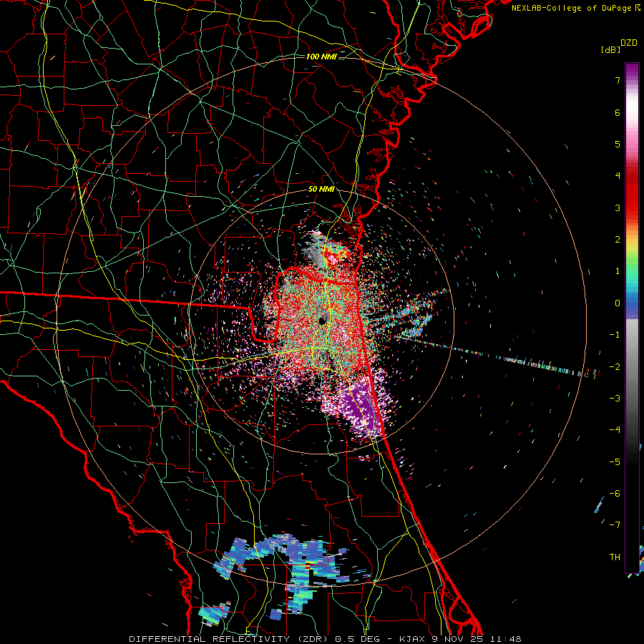This screenshot has height=644, width=644.
Task: Click the "KJAX" station ID in the caption
Action: coord(414,639)
